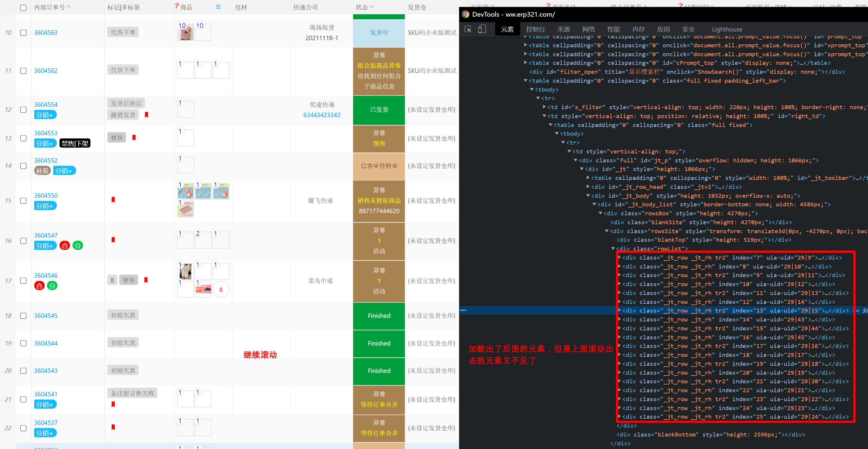
Task: Click DevTools inspect element picker icon
Action: [x=468, y=29]
